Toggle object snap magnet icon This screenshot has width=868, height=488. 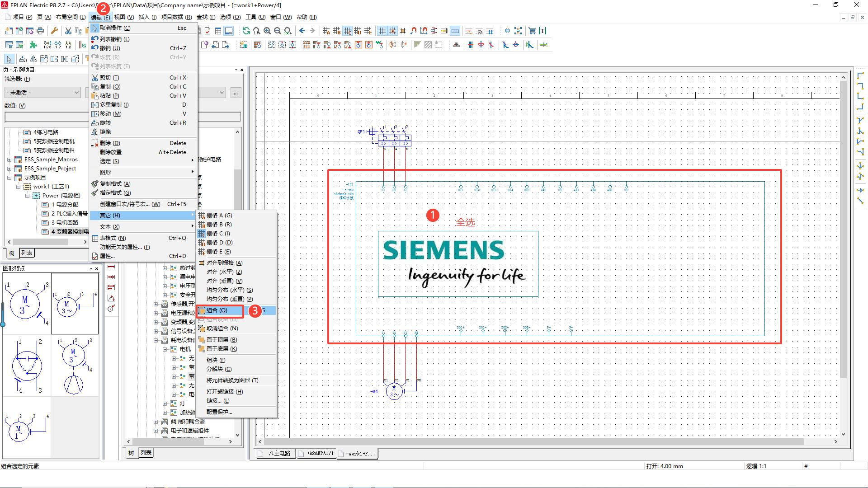[x=413, y=31]
